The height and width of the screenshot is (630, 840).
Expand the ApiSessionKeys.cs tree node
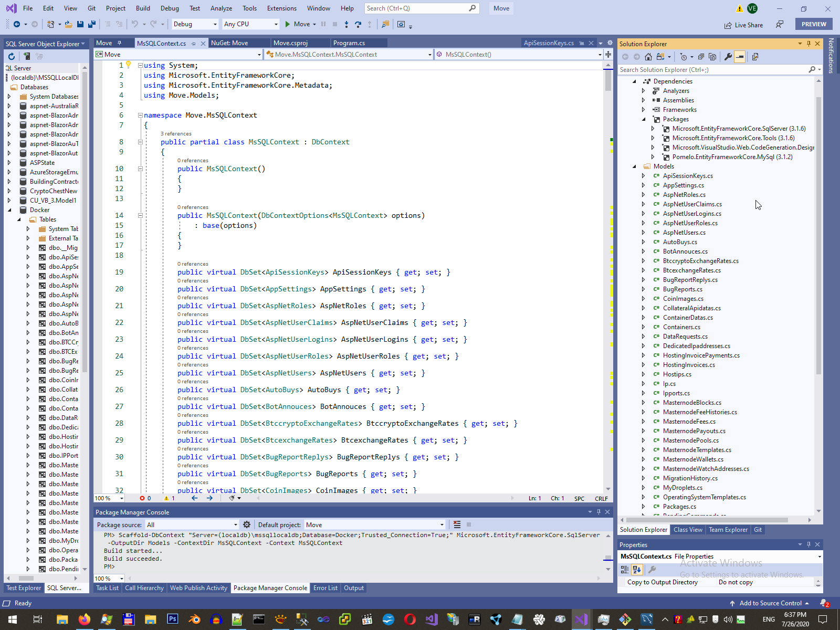[643, 176]
